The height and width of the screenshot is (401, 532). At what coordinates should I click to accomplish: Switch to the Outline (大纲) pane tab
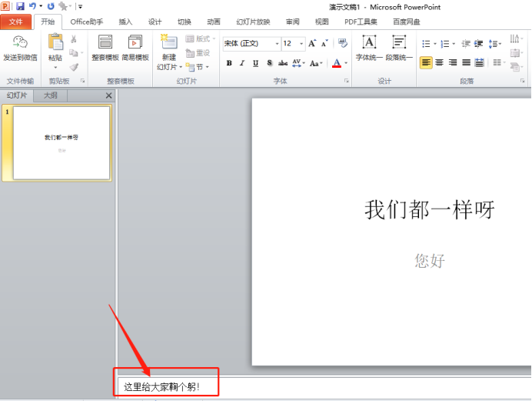[x=50, y=95]
